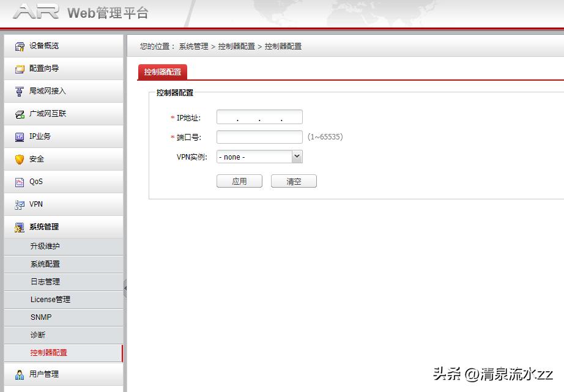Image resolution: width=564 pixels, height=392 pixels.
Task: Open QoS using its panel icon
Action: click(x=20, y=181)
